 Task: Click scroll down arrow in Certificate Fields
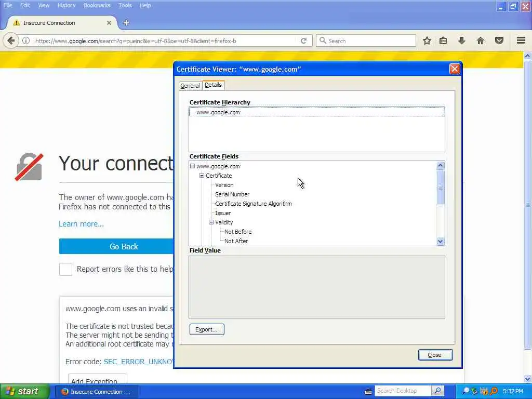tap(440, 241)
